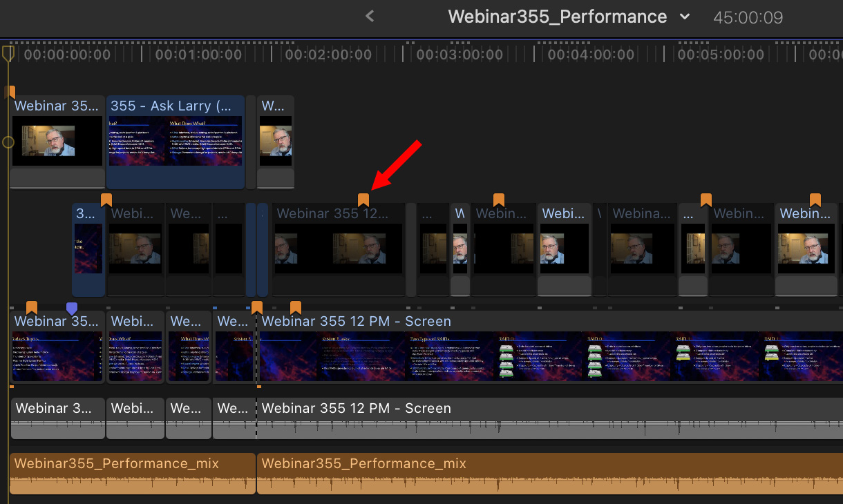This screenshot has width=843, height=504.
Task: Click the orange marker indicated by the red arrow
Action: [363, 200]
